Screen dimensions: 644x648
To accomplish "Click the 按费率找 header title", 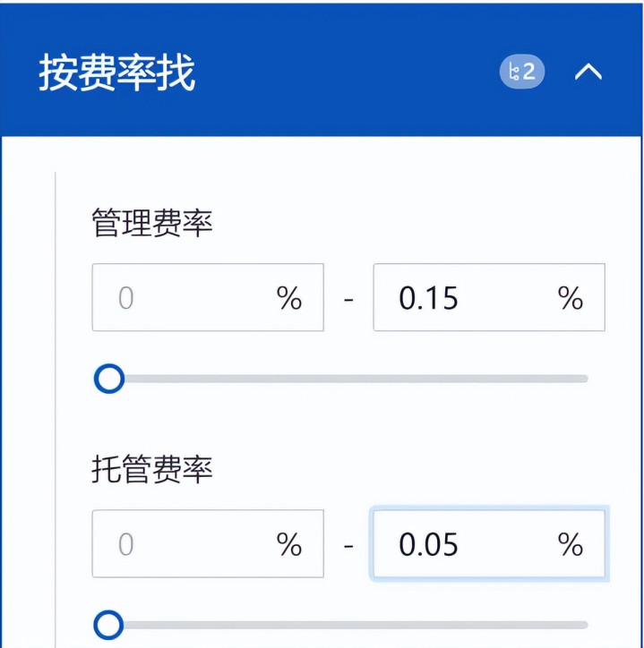I will (x=116, y=72).
